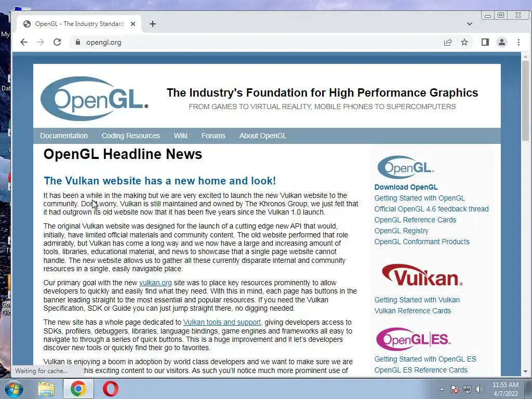Click the Download OpenGL link
Screen dimensions: 532x399
406,187
